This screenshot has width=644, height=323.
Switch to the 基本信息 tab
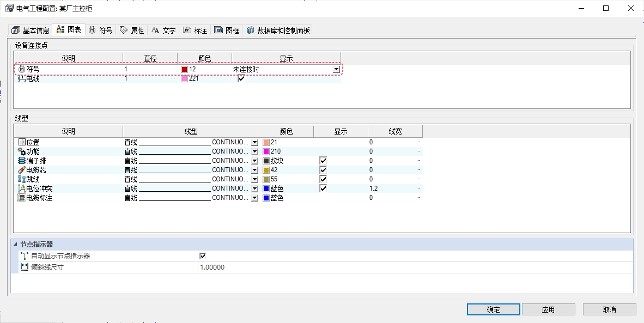coord(31,31)
